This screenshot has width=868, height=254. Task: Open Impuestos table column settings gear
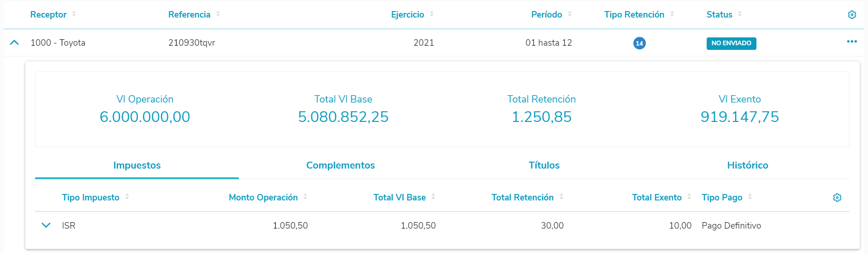(837, 198)
